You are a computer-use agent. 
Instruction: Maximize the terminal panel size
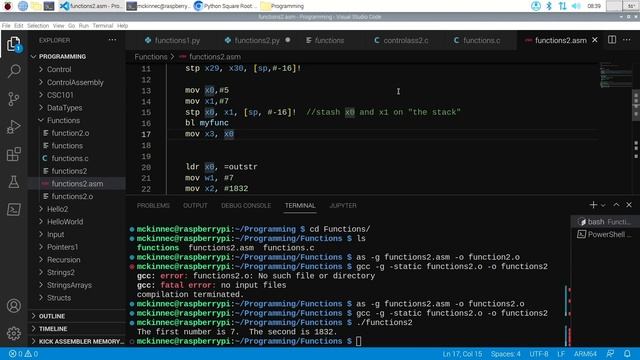616,205
